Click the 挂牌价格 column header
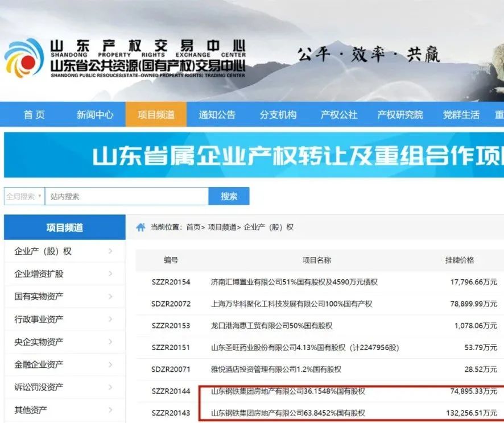Image resolution: width=504 pixels, height=423 pixels. [x=460, y=260]
